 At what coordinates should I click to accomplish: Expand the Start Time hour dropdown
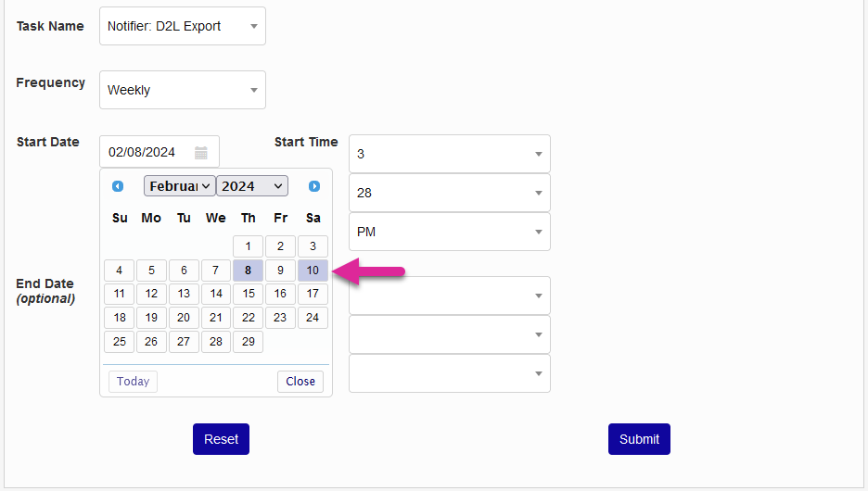[x=449, y=154]
